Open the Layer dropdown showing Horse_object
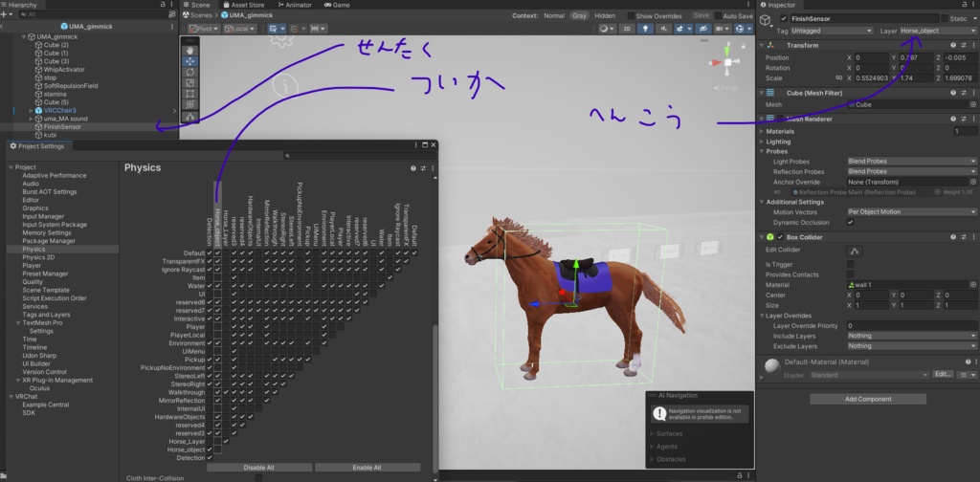 pos(938,31)
